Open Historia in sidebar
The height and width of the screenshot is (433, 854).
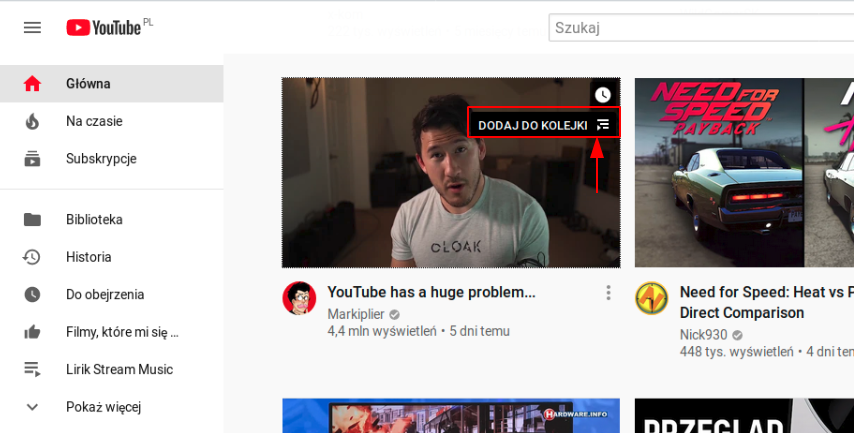pos(112,257)
